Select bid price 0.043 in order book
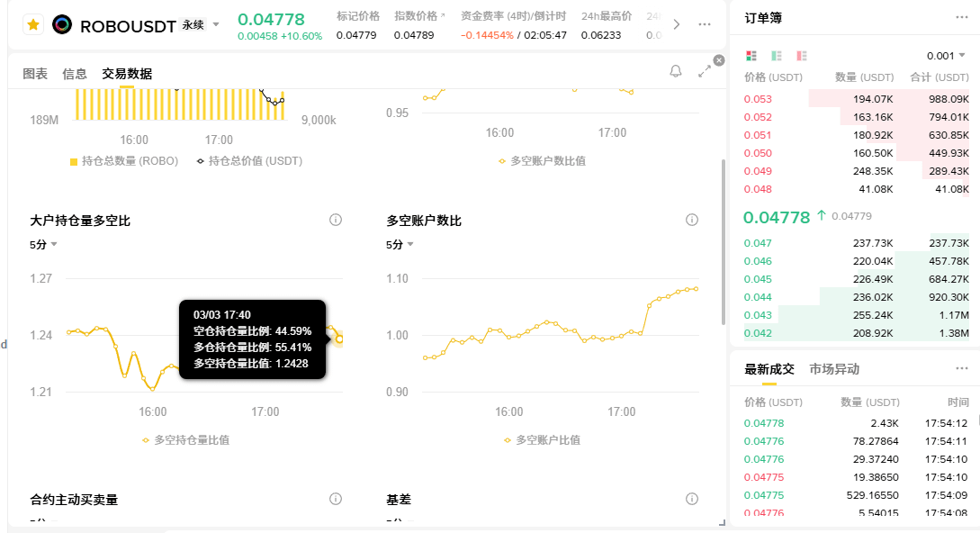 (758, 315)
